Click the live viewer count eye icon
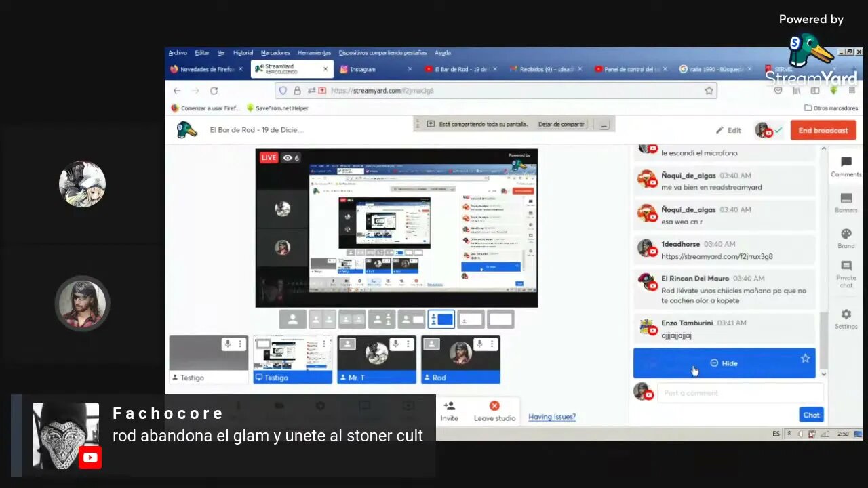The height and width of the screenshot is (488, 868). (x=288, y=158)
